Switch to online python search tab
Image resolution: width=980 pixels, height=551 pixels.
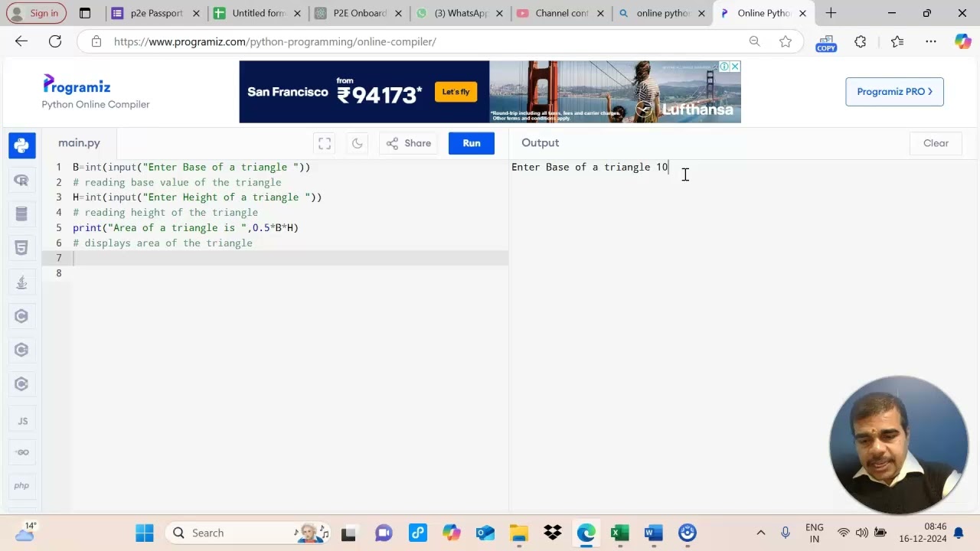point(662,13)
